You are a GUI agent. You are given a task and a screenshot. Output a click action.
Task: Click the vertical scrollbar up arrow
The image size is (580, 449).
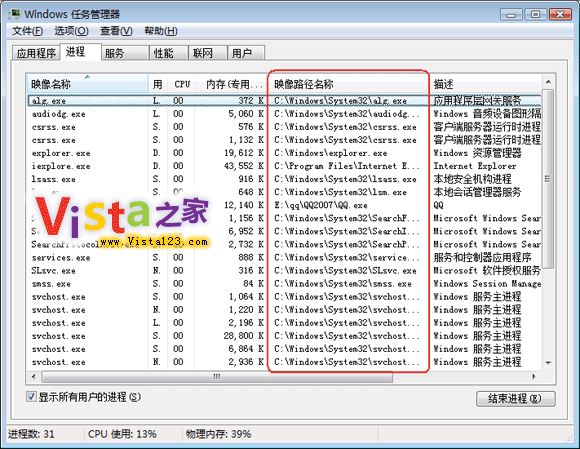[548, 81]
